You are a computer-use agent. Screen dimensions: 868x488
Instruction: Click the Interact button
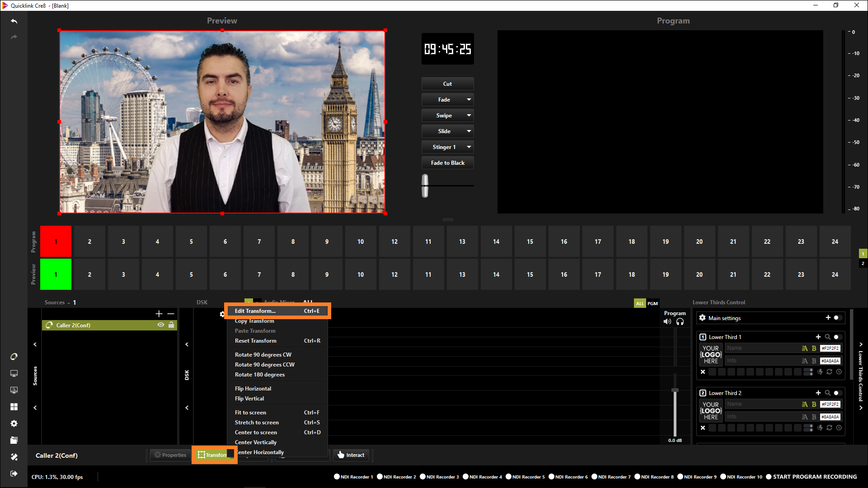351,455
